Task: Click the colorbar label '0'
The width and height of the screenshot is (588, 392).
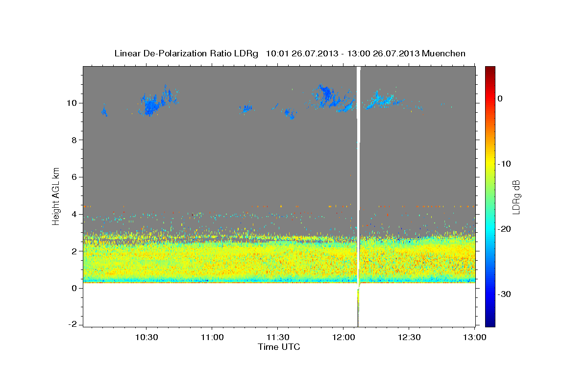Action: pyautogui.click(x=500, y=98)
